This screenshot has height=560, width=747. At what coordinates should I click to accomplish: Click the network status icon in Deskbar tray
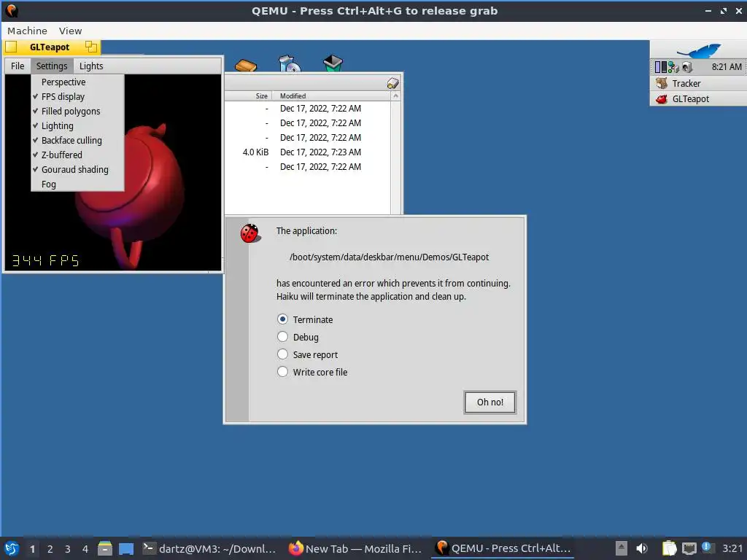pos(673,67)
